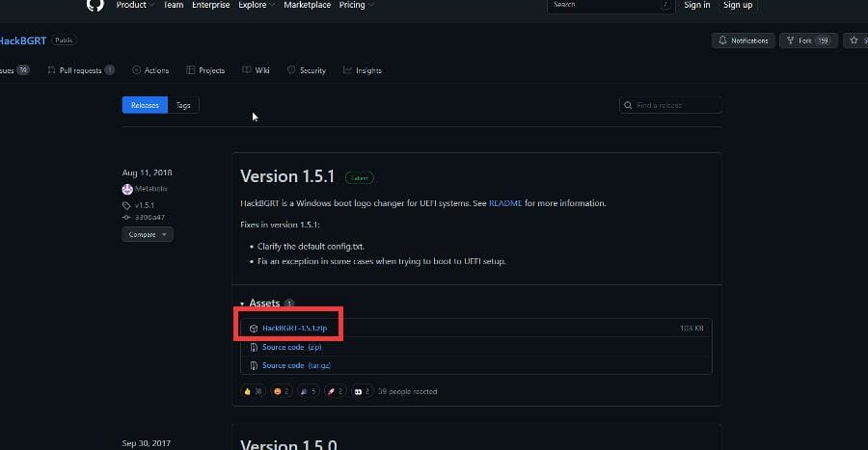
Task: Click the Sign up button
Action: click(x=738, y=5)
